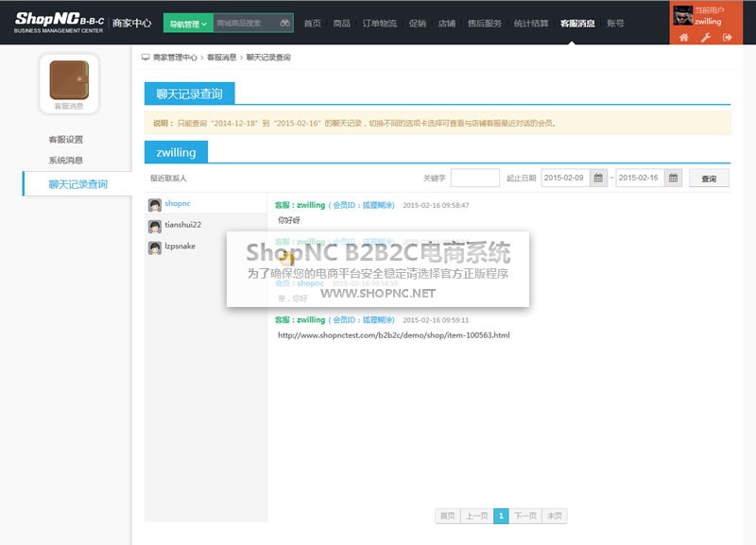Click the 首页 pagination button
Viewport: 756px width, 545px height.
click(447, 516)
